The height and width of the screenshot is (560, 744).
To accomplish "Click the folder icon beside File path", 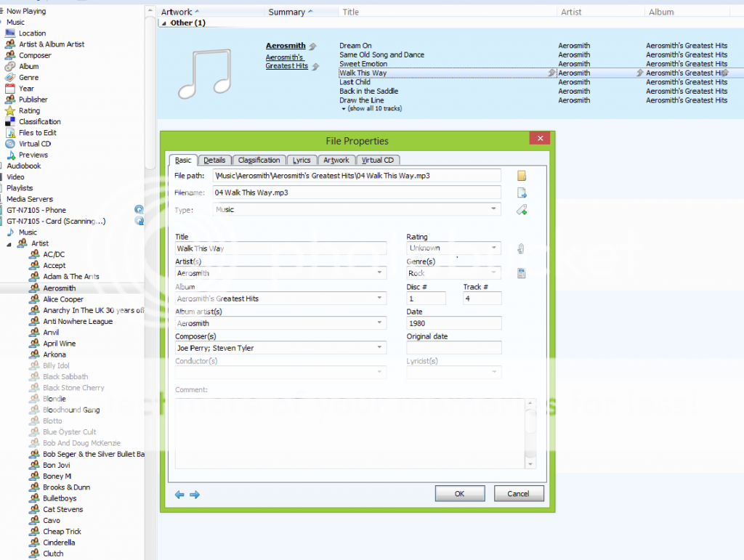I will (x=522, y=176).
